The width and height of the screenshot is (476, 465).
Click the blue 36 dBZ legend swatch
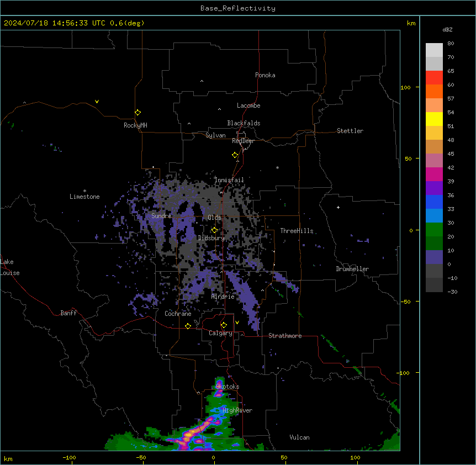(x=434, y=202)
